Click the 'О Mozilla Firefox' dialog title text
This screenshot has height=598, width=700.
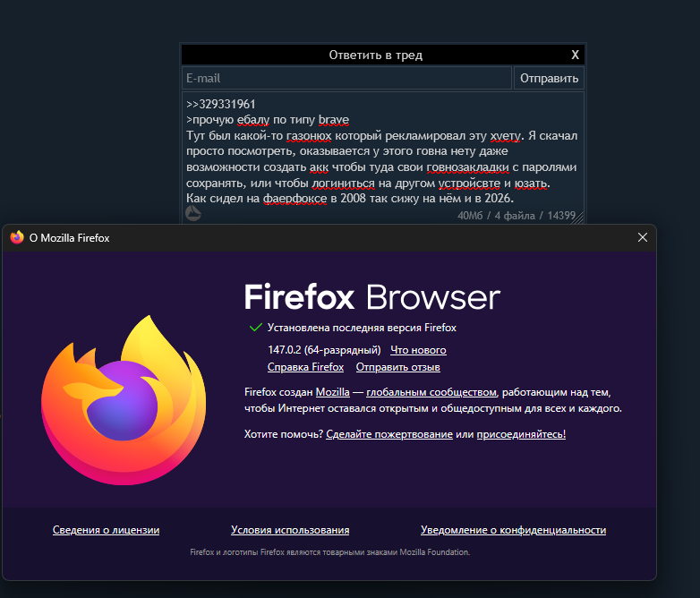click(x=69, y=238)
